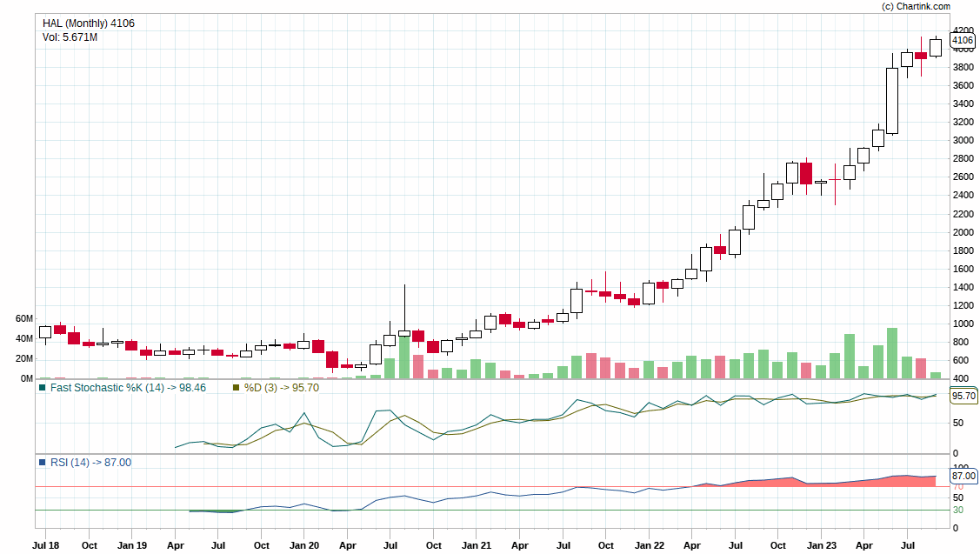Click the tall white candle near 3800
Viewport: 980px width, 554px height.
pyautogui.click(x=892, y=101)
